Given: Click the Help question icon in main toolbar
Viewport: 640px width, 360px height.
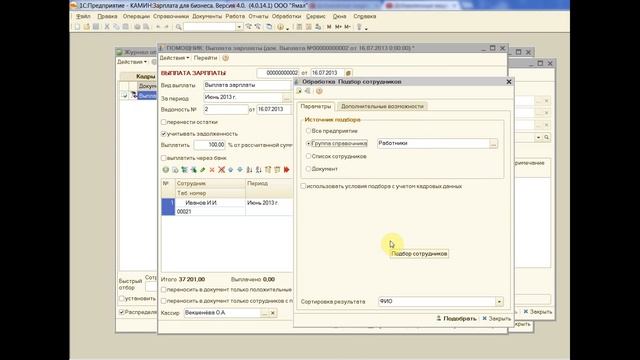Looking at the screenshot, I should tap(280, 27).
